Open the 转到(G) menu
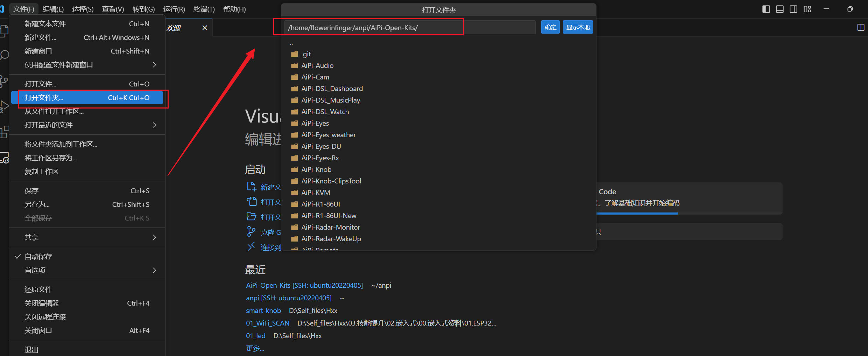Viewport: 868px width, 356px height. click(143, 9)
